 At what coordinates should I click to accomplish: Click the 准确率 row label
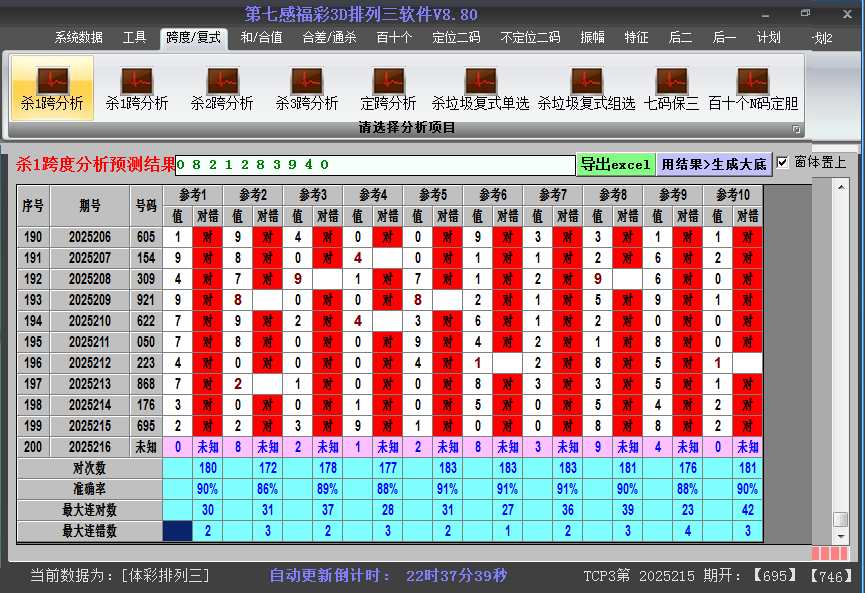(x=89, y=489)
